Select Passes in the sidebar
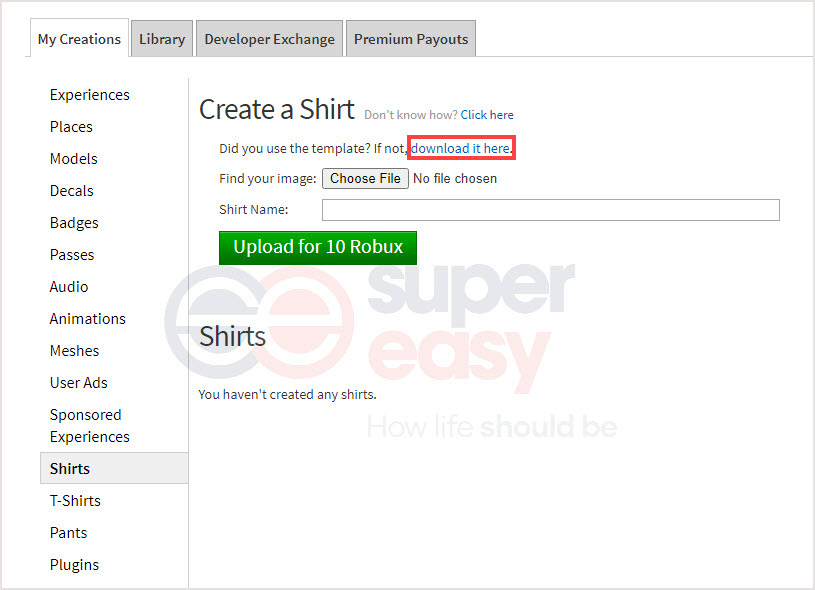 (x=72, y=255)
